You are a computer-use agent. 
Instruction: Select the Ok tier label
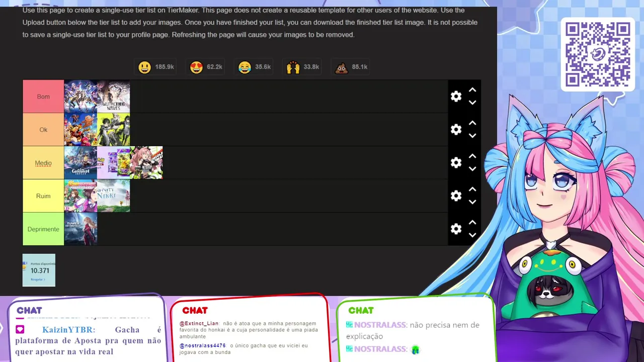coord(43,130)
